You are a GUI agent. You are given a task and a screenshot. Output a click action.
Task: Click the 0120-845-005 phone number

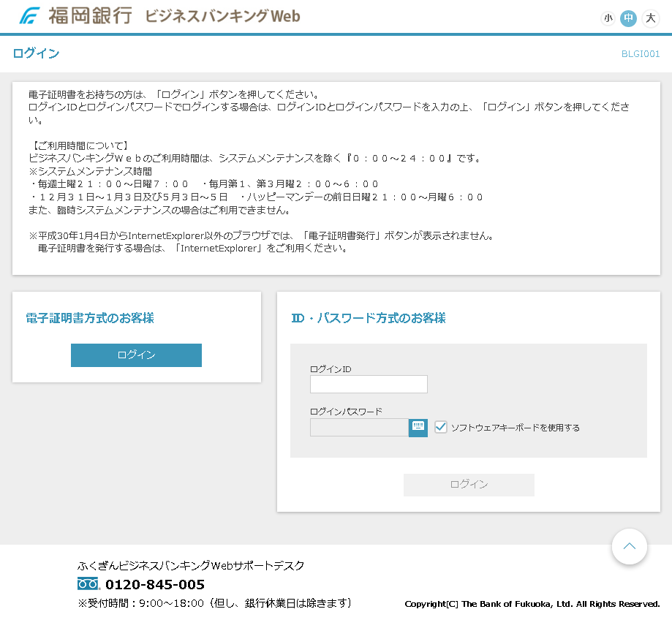point(155,584)
